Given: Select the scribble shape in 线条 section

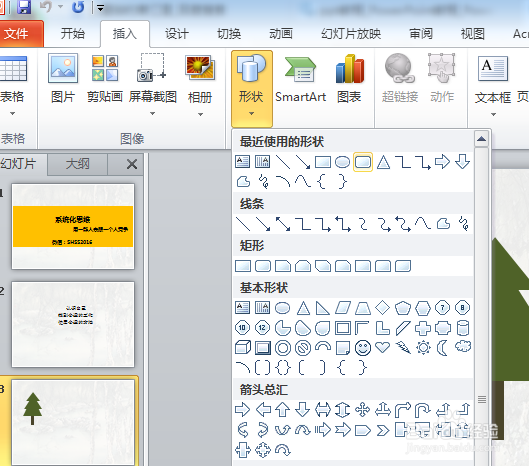Looking at the screenshot, I should pos(463,224).
